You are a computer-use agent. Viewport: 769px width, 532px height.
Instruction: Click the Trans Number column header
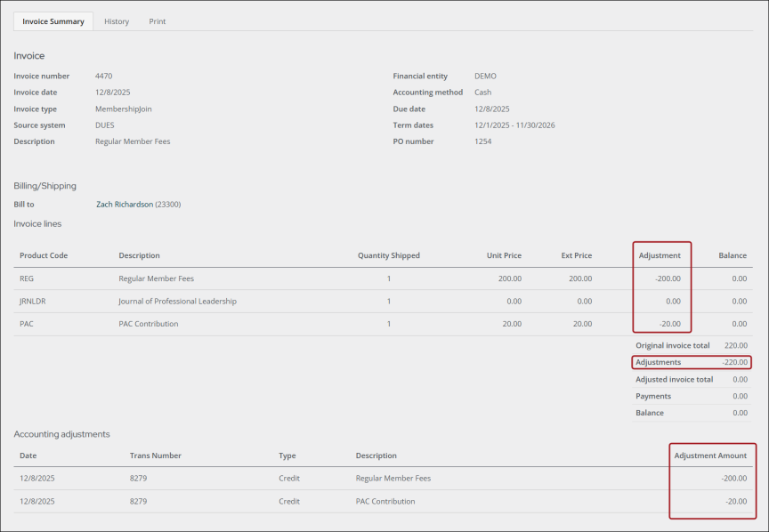click(x=155, y=455)
